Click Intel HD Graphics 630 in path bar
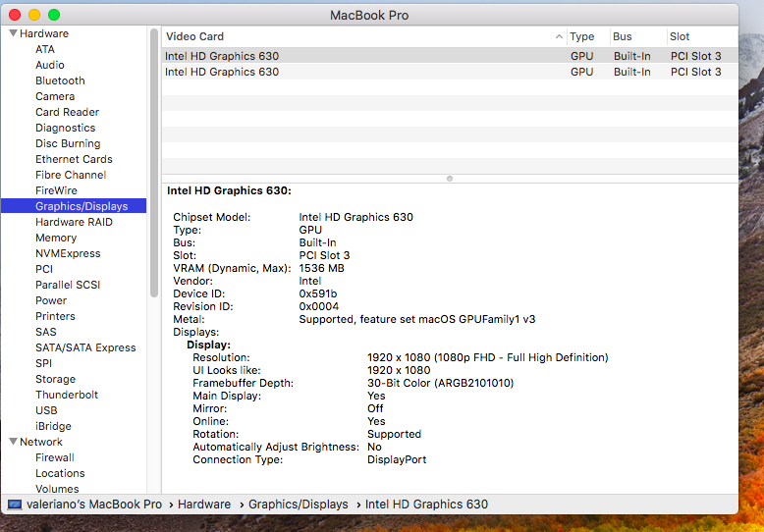 [x=426, y=505]
